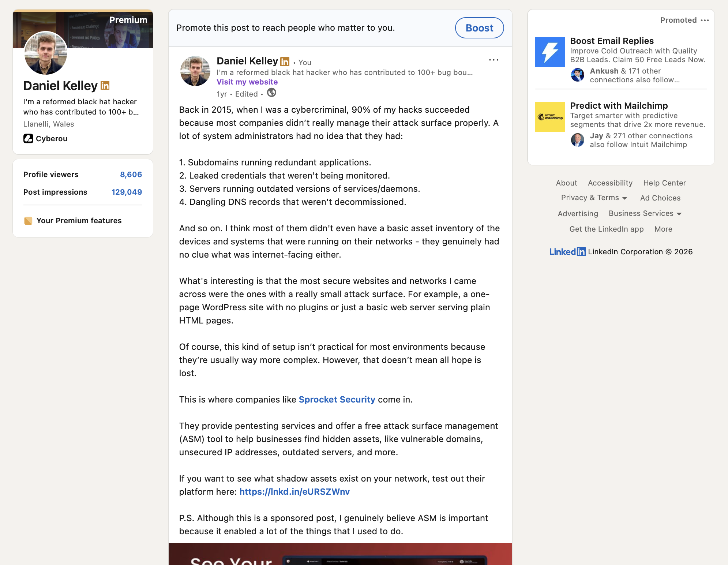This screenshot has height=565, width=728.
Task: Click the Premium features gold icon
Action: [x=28, y=220]
